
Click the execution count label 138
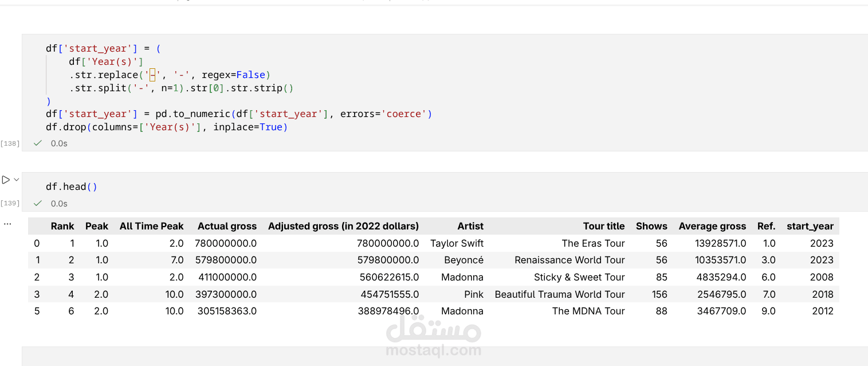[x=10, y=143]
